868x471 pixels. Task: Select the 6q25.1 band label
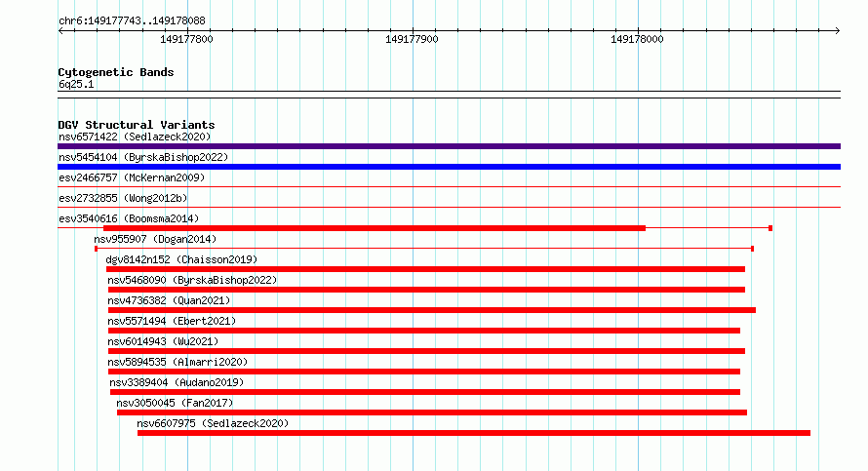(x=76, y=84)
